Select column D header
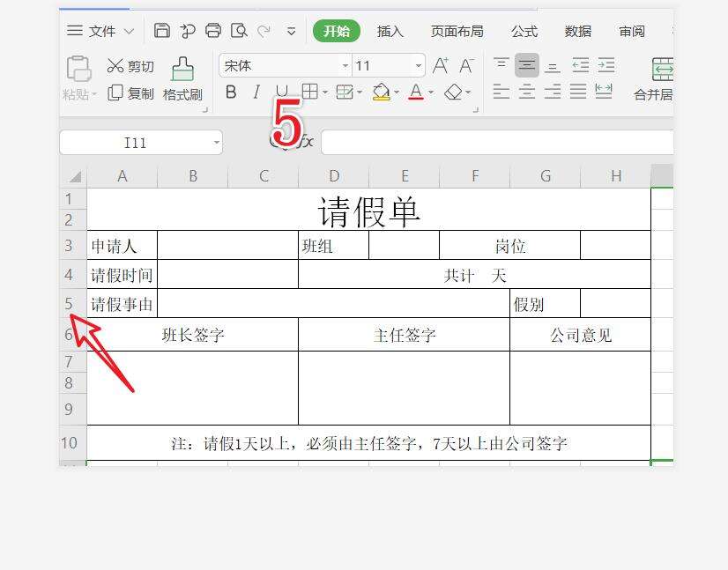Viewport: 728px width, 570px height. pyautogui.click(x=334, y=176)
